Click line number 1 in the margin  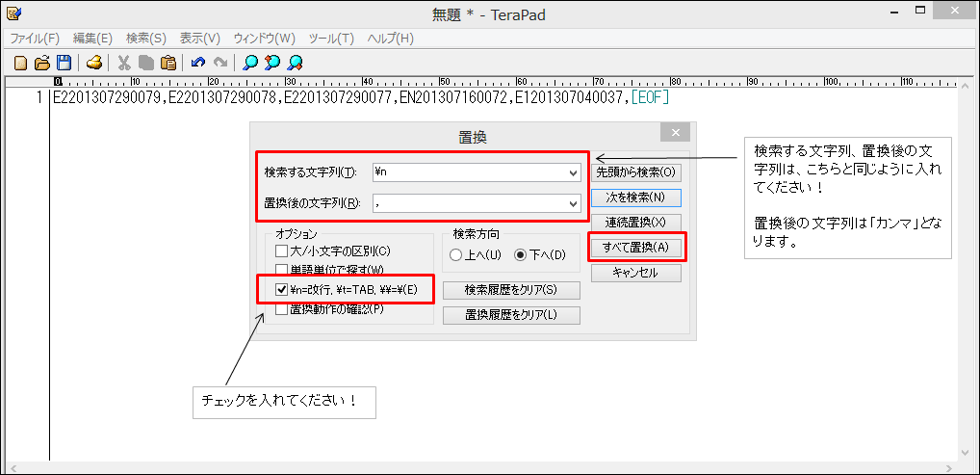tap(39, 97)
